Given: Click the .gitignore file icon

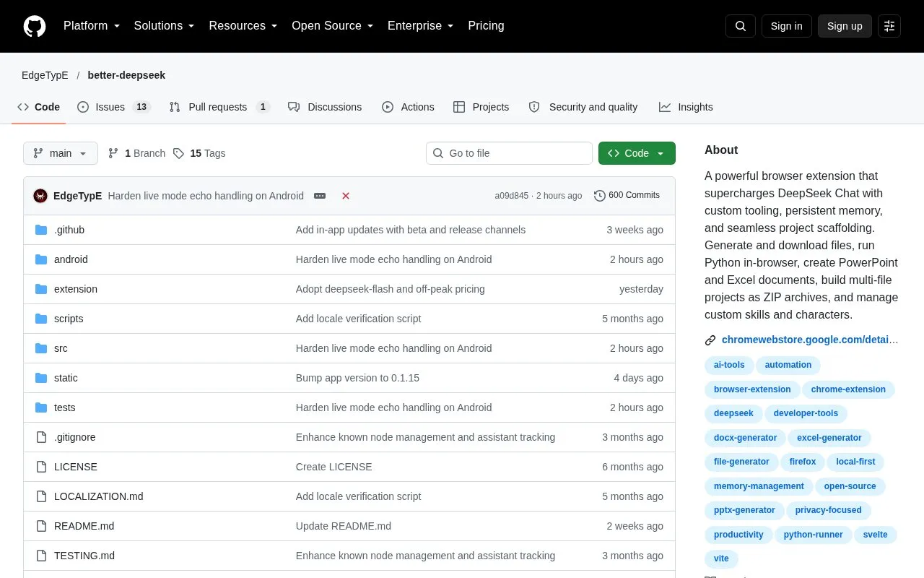Looking at the screenshot, I should (41, 437).
